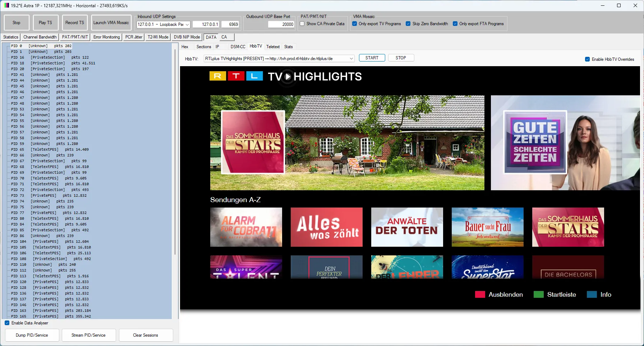Click the application icon in the title bar
644x346 pixels.
click(6, 5)
